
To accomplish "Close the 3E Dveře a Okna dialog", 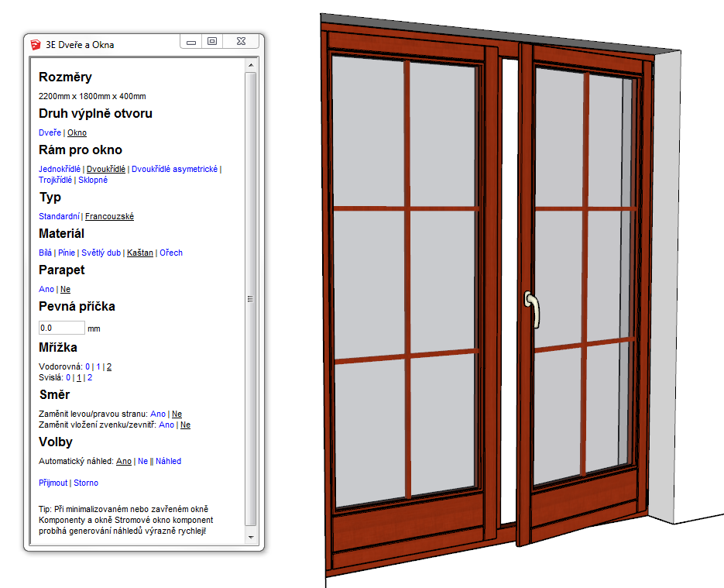I will pos(242,42).
